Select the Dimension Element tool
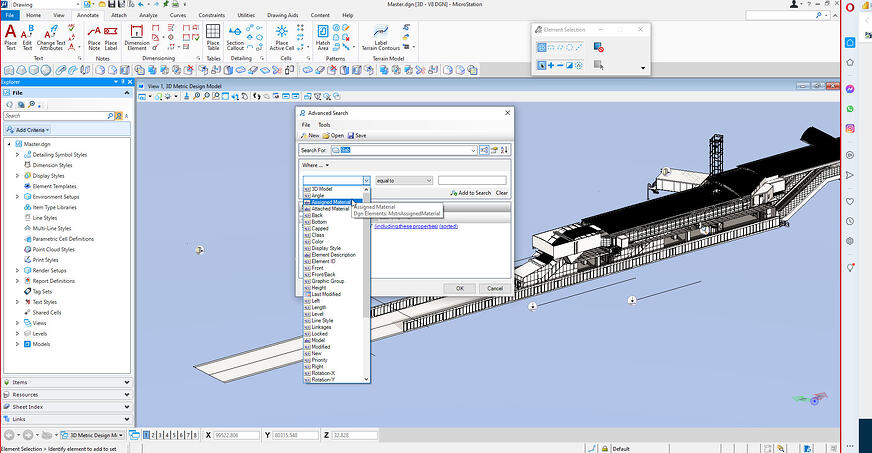Viewport: 872px width, 453px height. 137,37
